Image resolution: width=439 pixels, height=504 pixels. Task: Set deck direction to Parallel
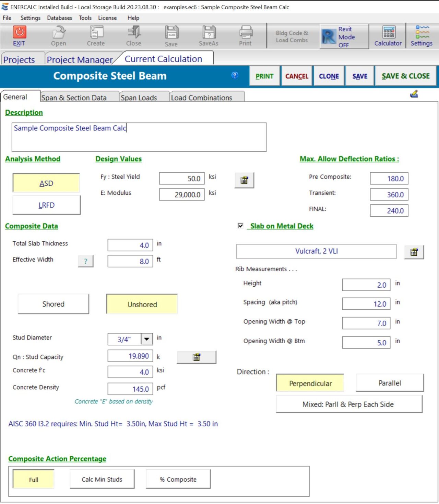pyautogui.click(x=390, y=383)
